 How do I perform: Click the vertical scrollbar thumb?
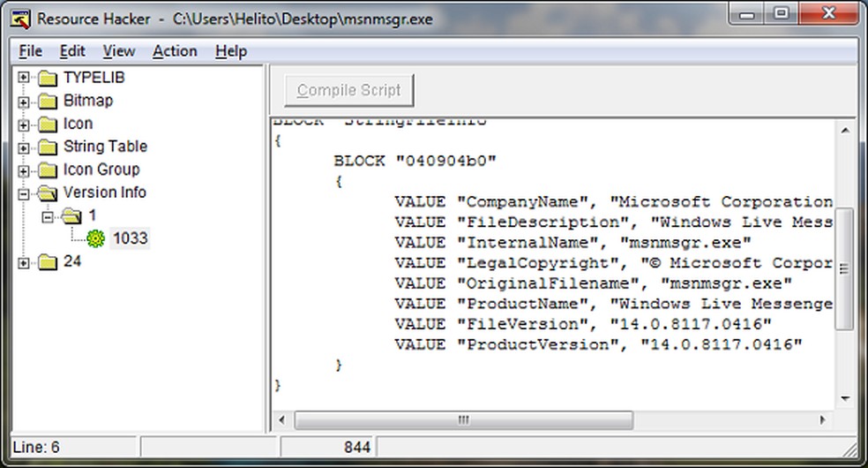[x=844, y=269]
